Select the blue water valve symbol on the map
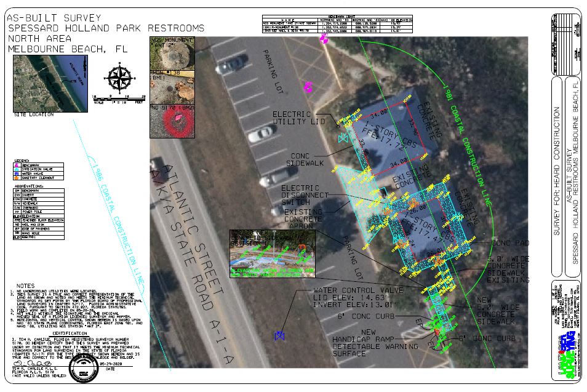The image size is (587, 392). pos(279,336)
